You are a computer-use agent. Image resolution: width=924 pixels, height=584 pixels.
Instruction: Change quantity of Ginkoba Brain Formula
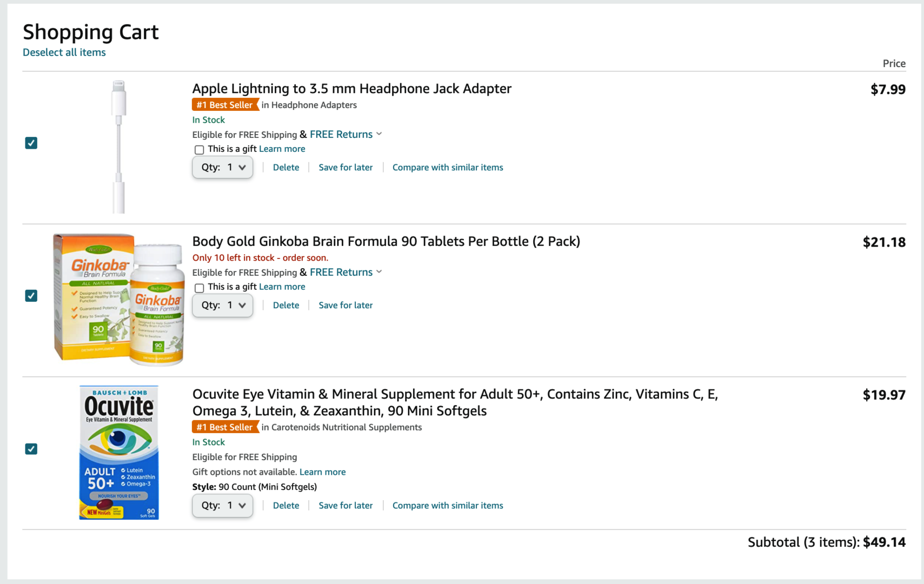pos(223,306)
